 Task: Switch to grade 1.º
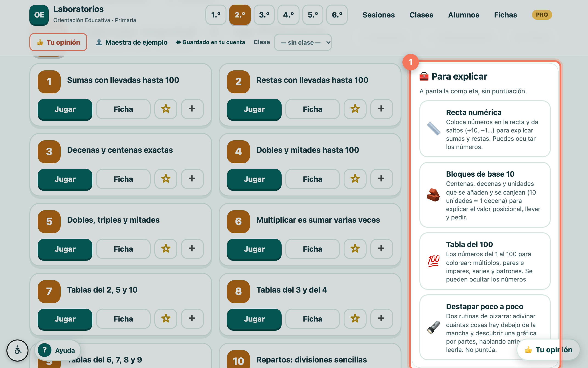click(x=216, y=15)
